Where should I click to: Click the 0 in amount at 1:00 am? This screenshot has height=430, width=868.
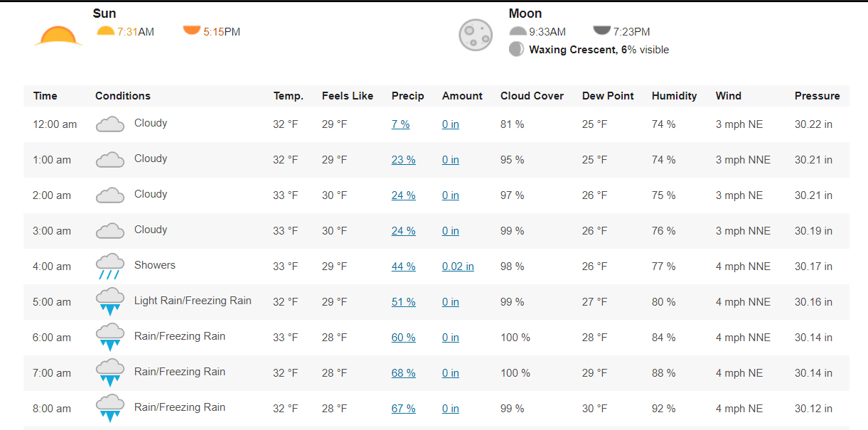point(451,160)
